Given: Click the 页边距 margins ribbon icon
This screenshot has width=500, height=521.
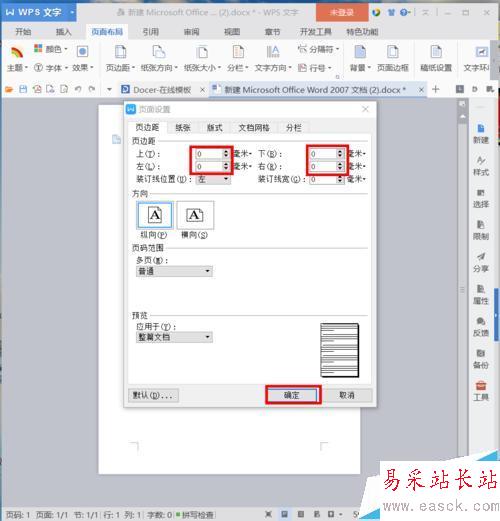Looking at the screenshot, I should (120, 52).
